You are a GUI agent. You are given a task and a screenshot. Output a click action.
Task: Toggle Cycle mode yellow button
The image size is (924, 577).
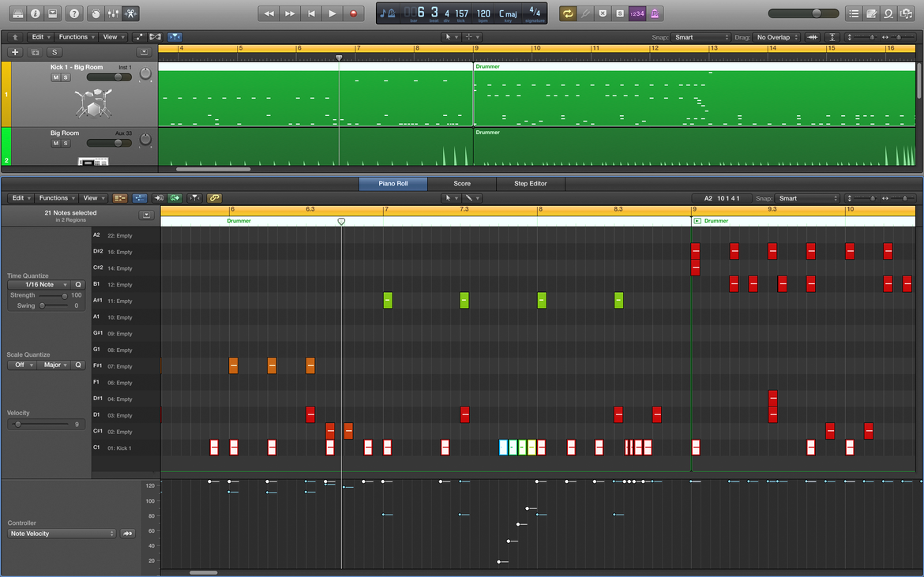tap(568, 13)
